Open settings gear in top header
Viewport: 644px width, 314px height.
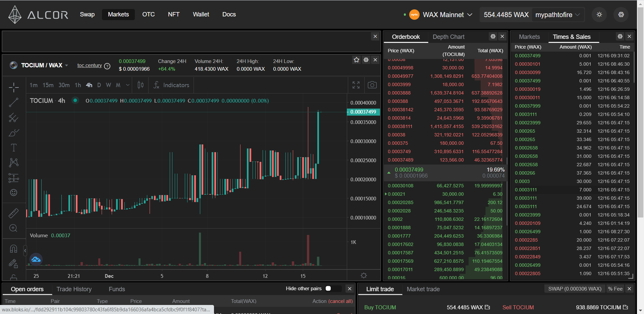click(621, 15)
